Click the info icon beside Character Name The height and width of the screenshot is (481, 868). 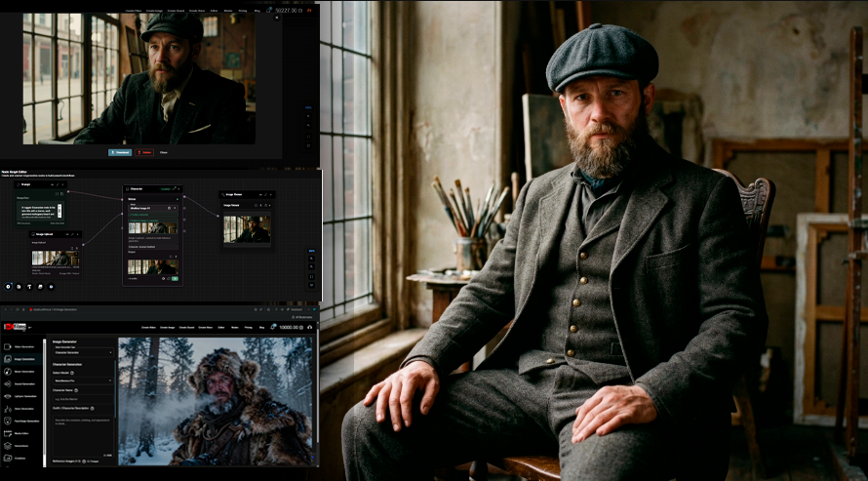pos(76,390)
